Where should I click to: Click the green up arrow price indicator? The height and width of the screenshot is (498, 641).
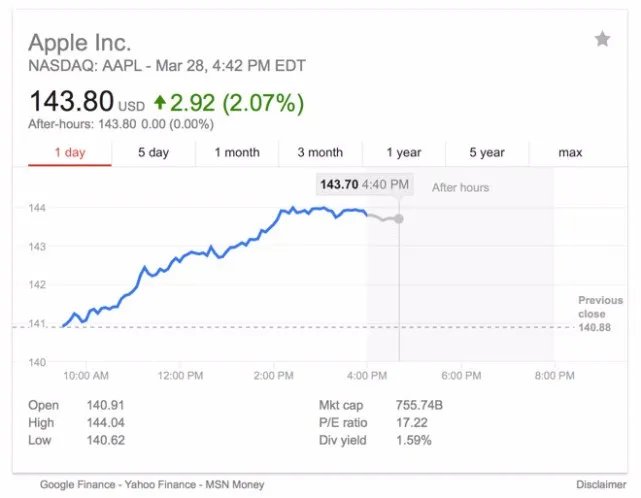[160, 103]
